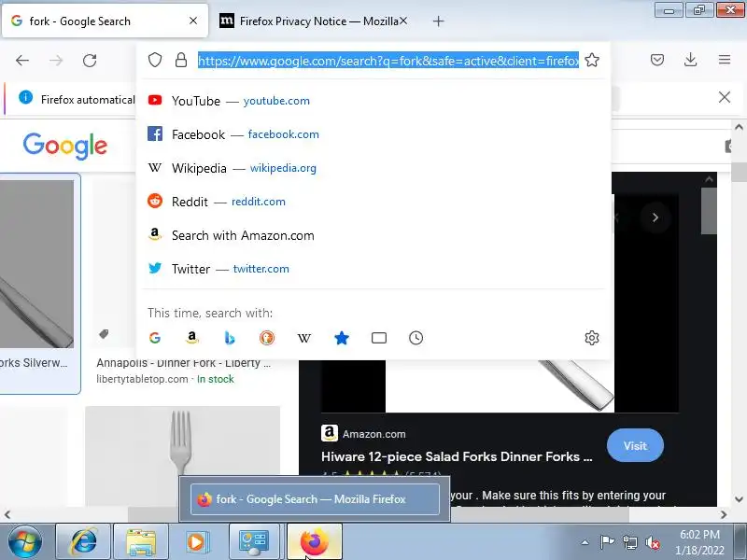Show hidden tray icons arrow
747x560 pixels.
585,543
